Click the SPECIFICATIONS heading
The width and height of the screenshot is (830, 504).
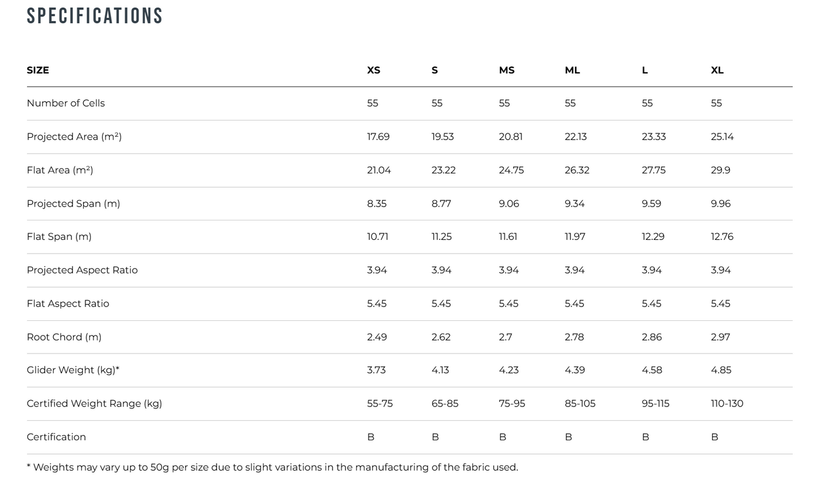(x=95, y=15)
